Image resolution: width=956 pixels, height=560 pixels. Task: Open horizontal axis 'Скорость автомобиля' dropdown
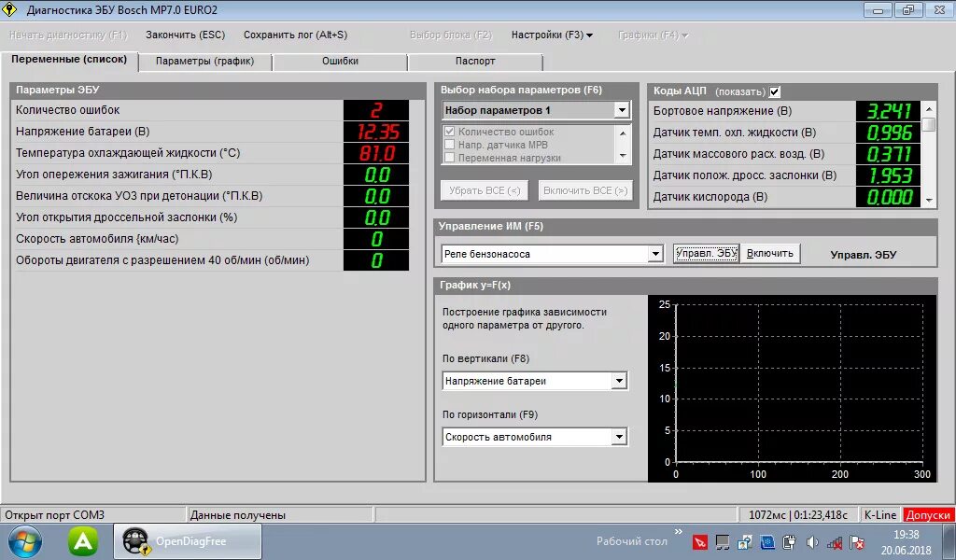(x=620, y=436)
